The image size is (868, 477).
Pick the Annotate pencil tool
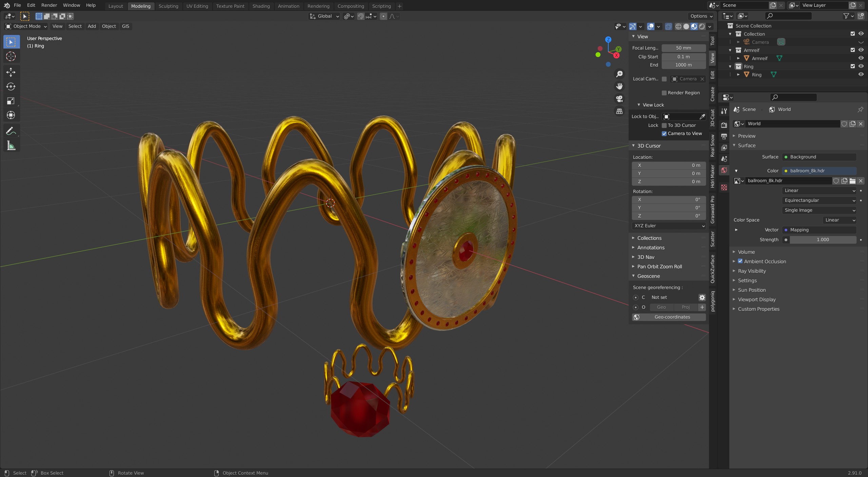click(x=11, y=131)
